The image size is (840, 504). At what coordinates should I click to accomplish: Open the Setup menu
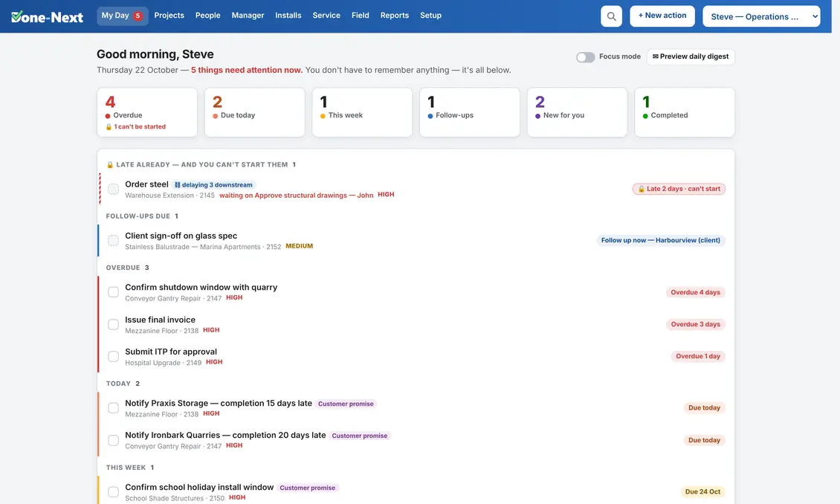[430, 16]
